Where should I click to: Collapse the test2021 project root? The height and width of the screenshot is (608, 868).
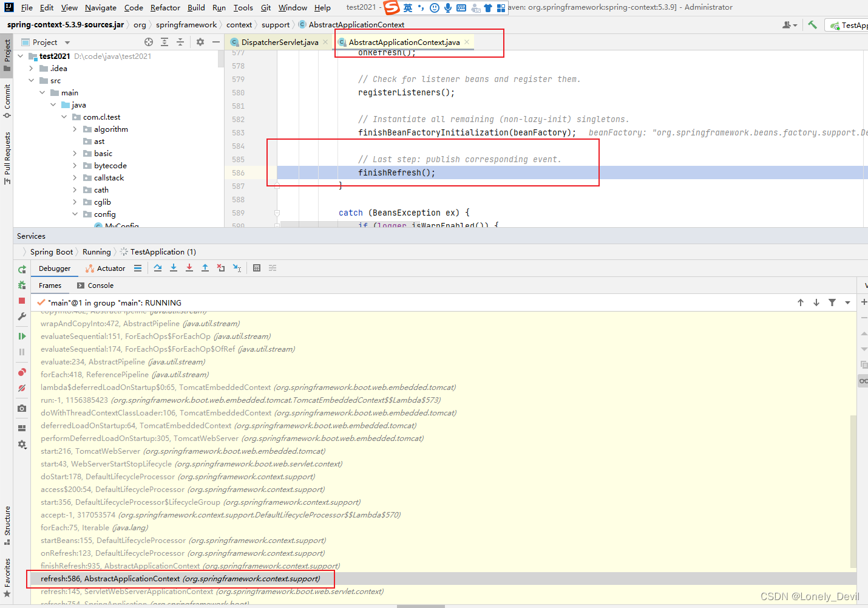click(21, 56)
